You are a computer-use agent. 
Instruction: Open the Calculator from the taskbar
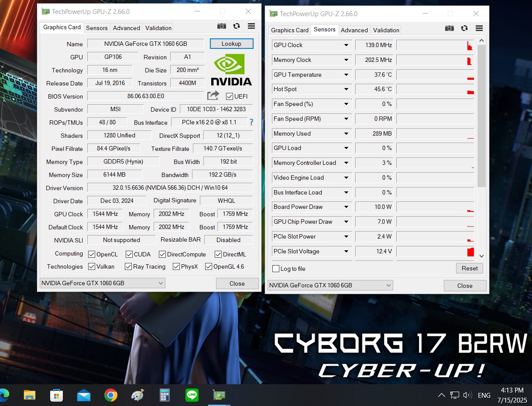(165, 395)
